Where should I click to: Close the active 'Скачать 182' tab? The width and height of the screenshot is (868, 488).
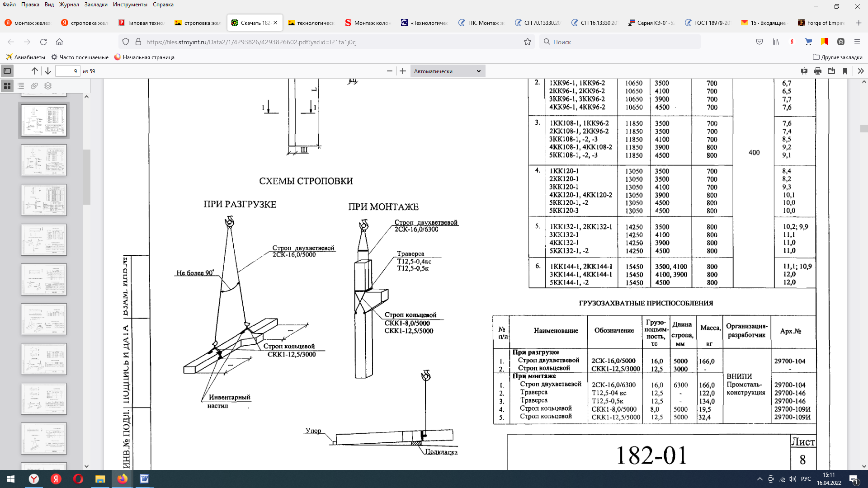pos(275,23)
